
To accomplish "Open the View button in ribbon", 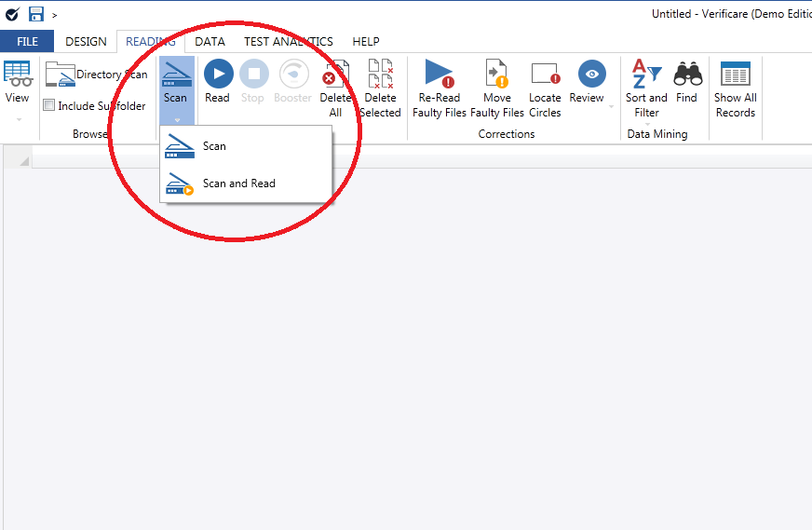I will coord(18,83).
